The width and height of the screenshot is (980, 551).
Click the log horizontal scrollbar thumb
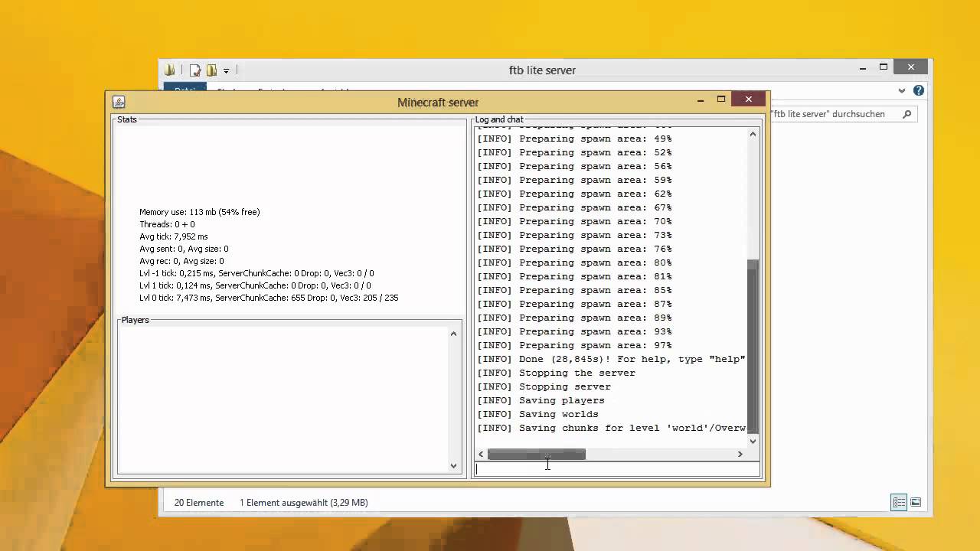(537, 454)
